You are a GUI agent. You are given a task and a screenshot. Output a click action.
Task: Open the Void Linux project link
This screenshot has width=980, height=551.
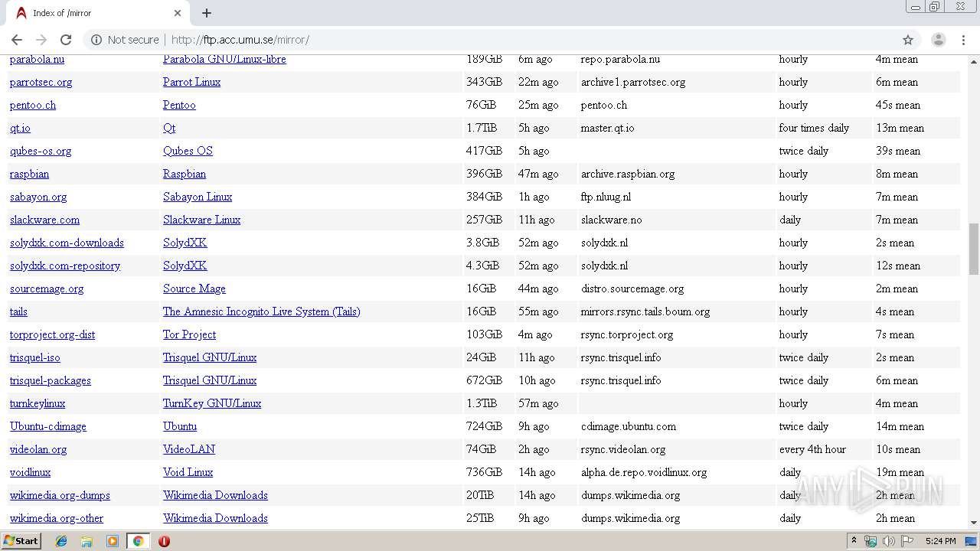tap(188, 472)
